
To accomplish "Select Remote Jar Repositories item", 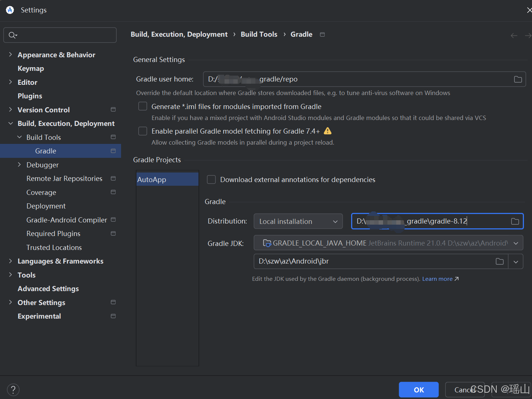I will click(x=64, y=178).
